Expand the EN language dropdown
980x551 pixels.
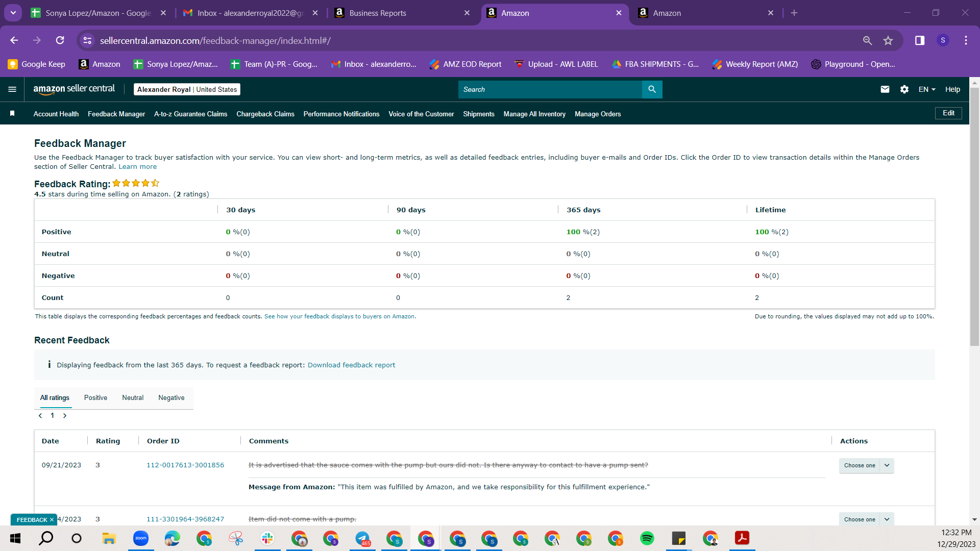(927, 89)
